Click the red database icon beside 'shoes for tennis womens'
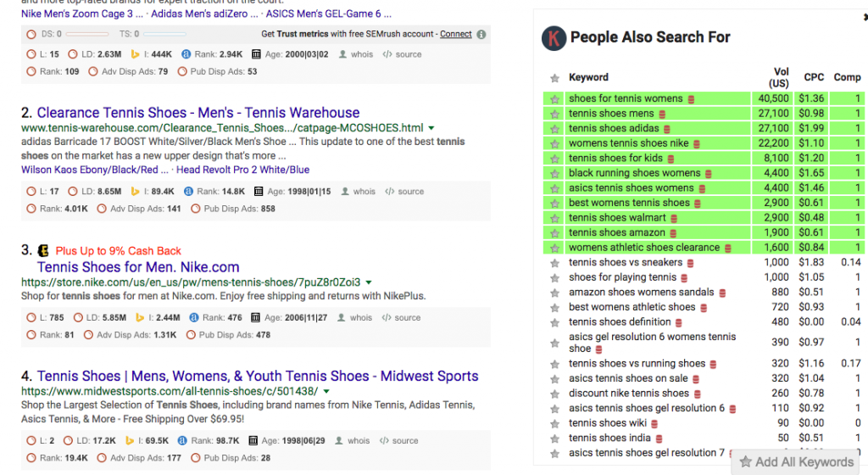The width and height of the screenshot is (868, 475). [x=691, y=99]
